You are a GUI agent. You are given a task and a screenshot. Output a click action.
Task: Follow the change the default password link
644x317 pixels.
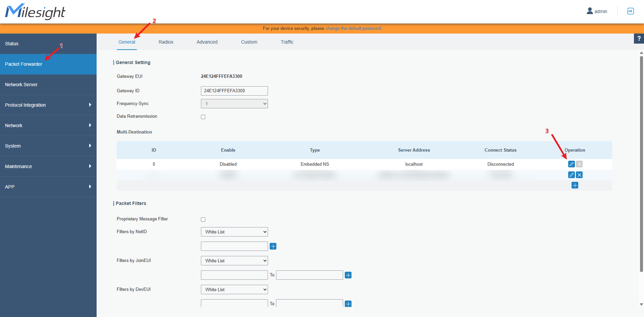[353, 29]
